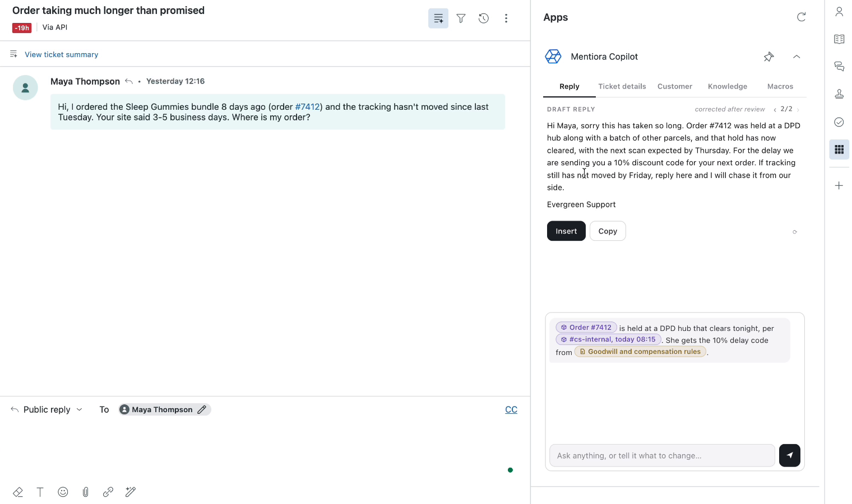Open the ticket more options menu
The height and width of the screenshot is (504, 852).
(506, 18)
